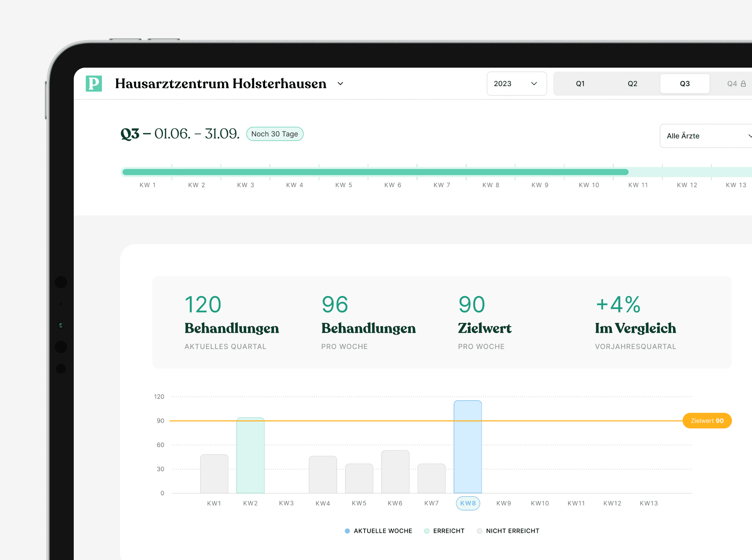
Task: Click the blue Aktuelle Woche legend dot
Action: [347, 531]
